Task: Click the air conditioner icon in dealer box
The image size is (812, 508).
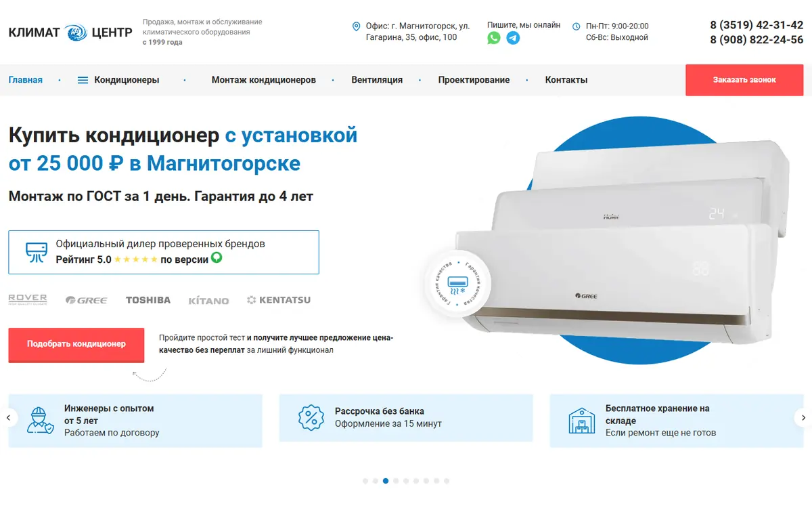Action: [37, 252]
